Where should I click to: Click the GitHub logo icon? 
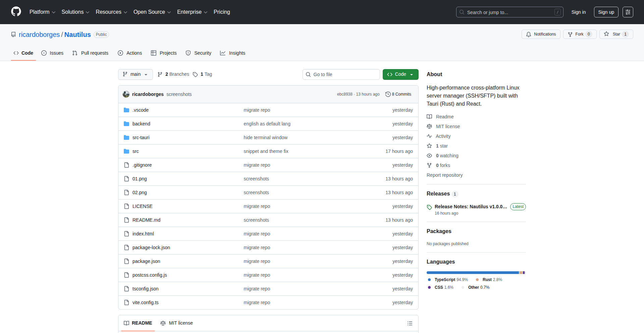coord(16,12)
